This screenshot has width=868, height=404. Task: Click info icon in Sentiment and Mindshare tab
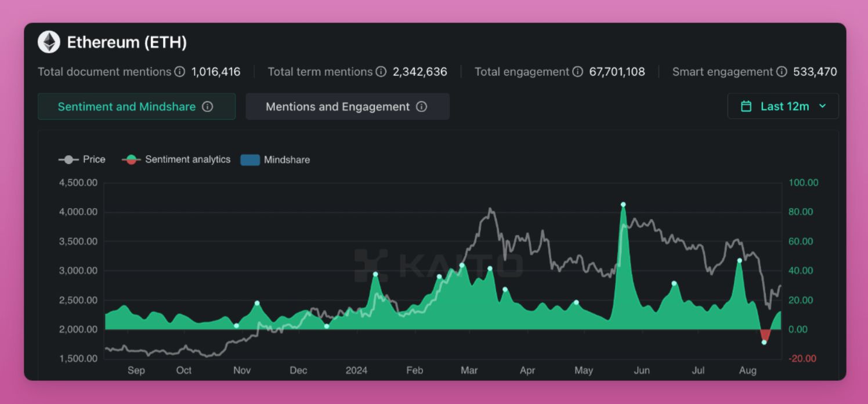[207, 107]
